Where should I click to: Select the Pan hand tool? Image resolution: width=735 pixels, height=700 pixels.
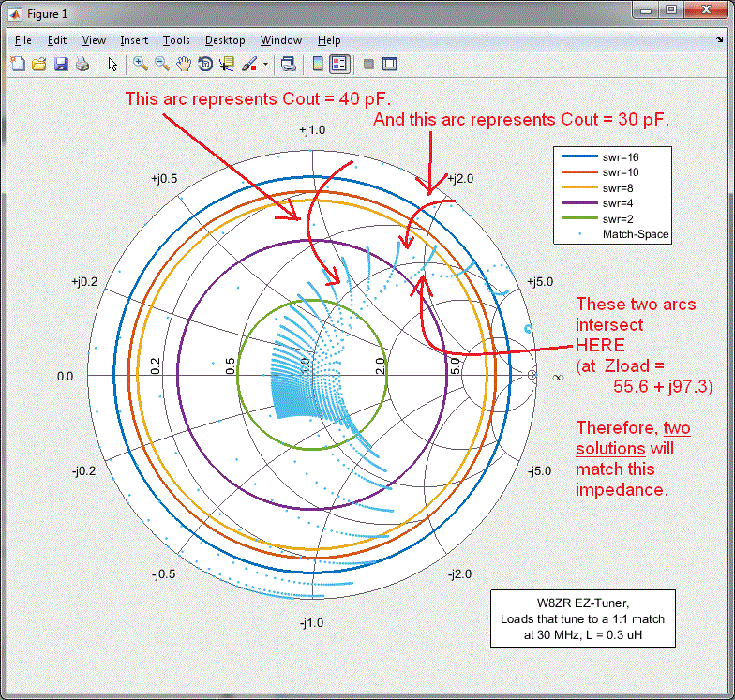click(x=184, y=64)
